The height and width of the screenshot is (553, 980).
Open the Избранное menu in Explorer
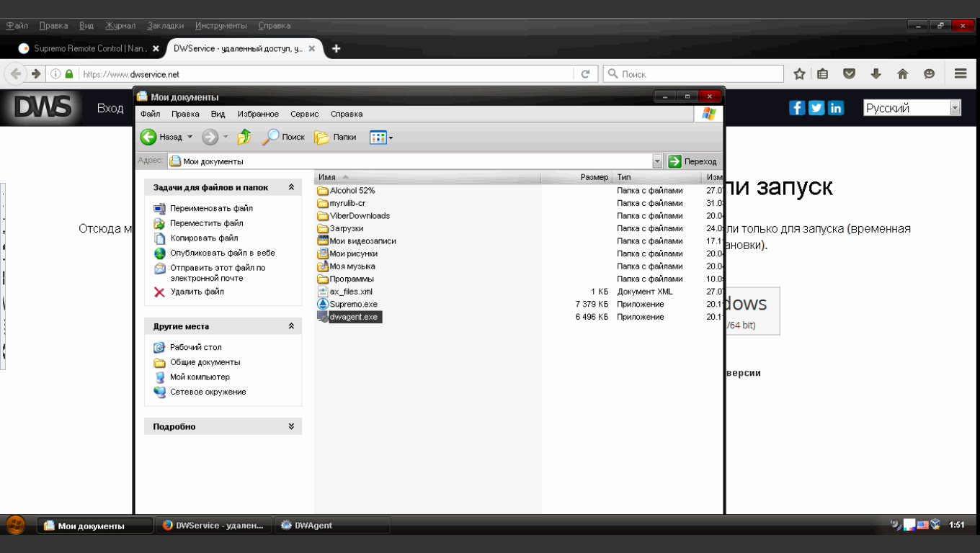(258, 114)
